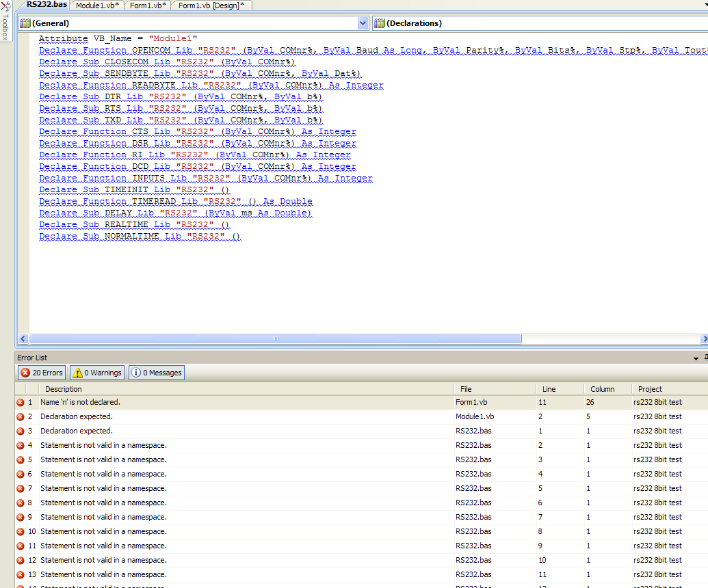
Task: Click error icon of Module1.vb declaration error
Action: [21, 417]
